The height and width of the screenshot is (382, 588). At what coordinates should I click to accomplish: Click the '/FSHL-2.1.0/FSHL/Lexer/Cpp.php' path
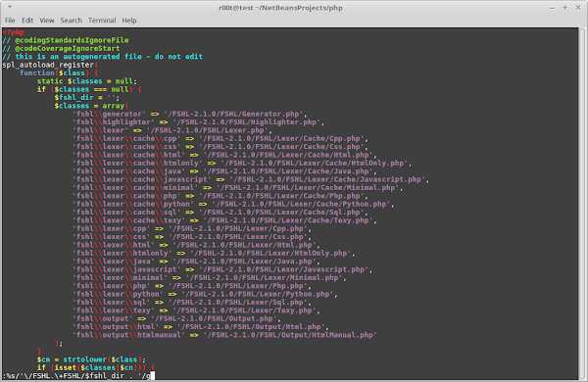[237, 228]
